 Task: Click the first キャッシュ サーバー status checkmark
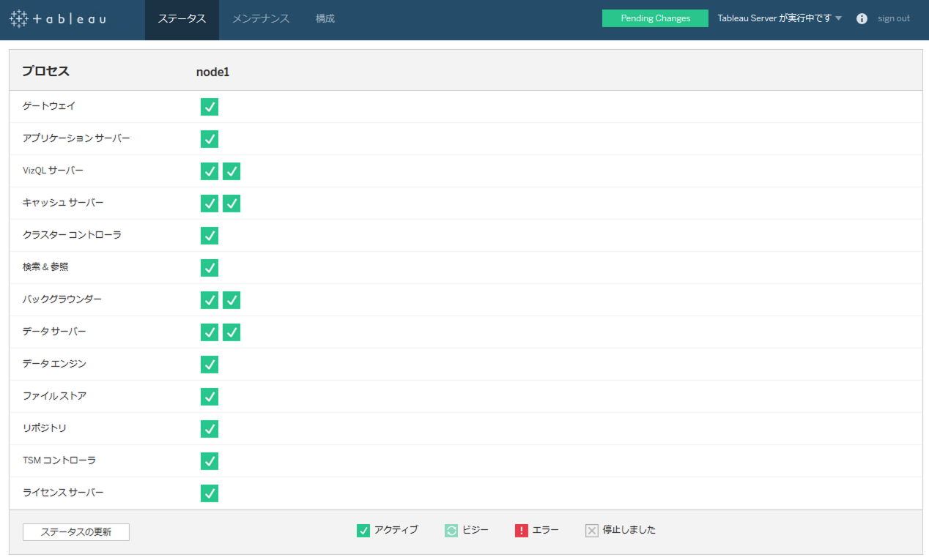pyautogui.click(x=210, y=203)
